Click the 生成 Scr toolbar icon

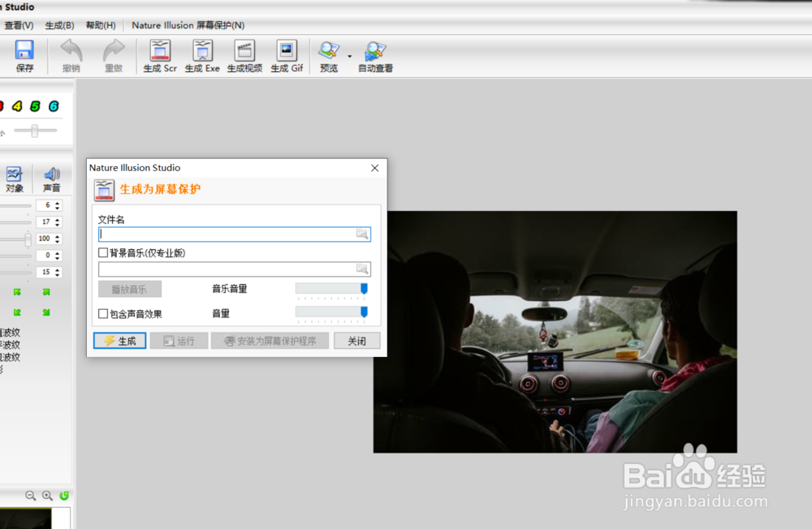point(160,56)
